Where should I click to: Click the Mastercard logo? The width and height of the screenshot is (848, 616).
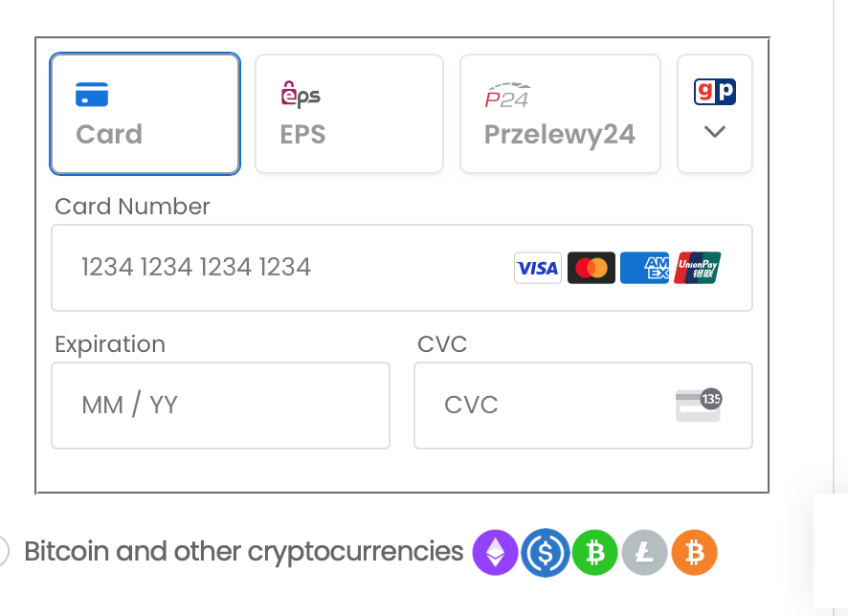point(591,269)
